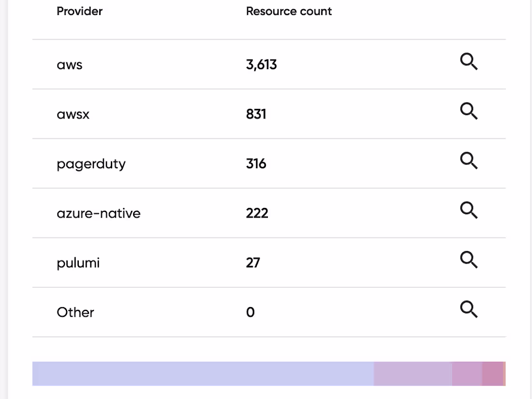This screenshot has width=532, height=399.
Task: Click the Other provider label
Action: click(x=75, y=312)
